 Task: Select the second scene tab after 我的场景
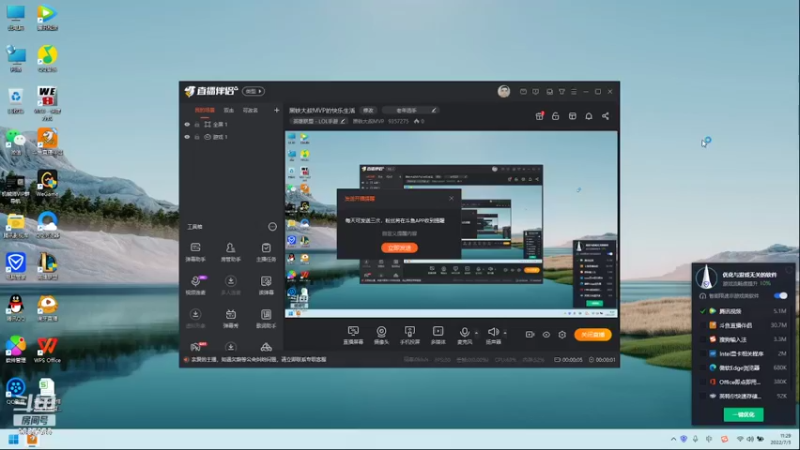[x=229, y=110]
